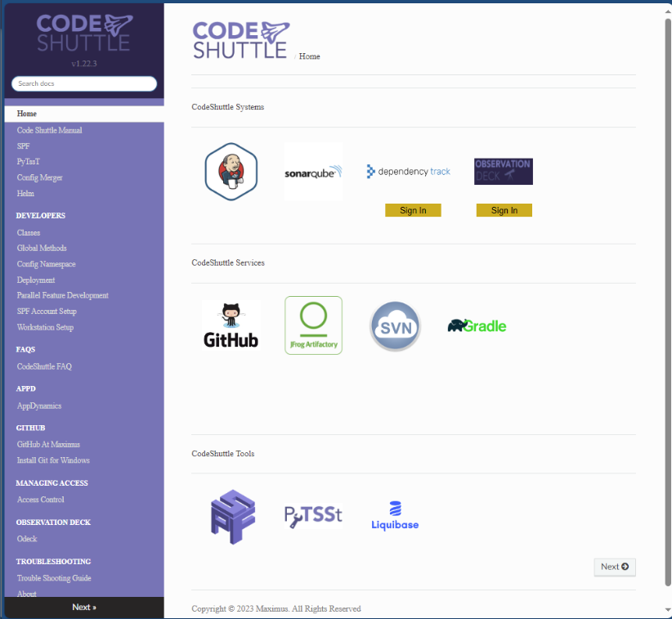Focus the Search docs field
Image resolution: width=672 pixels, height=619 pixels.
pos(84,83)
